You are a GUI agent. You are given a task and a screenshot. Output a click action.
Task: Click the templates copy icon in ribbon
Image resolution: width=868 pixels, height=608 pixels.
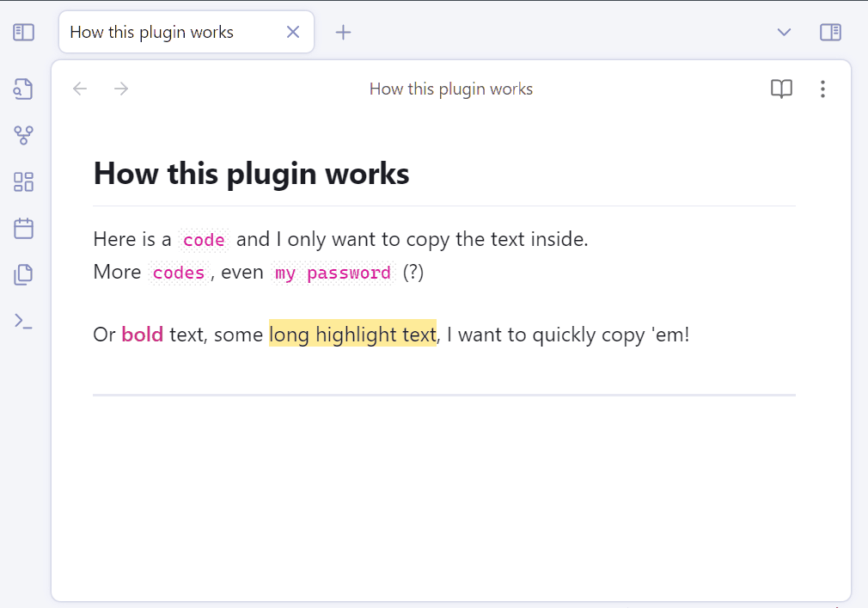coord(23,274)
